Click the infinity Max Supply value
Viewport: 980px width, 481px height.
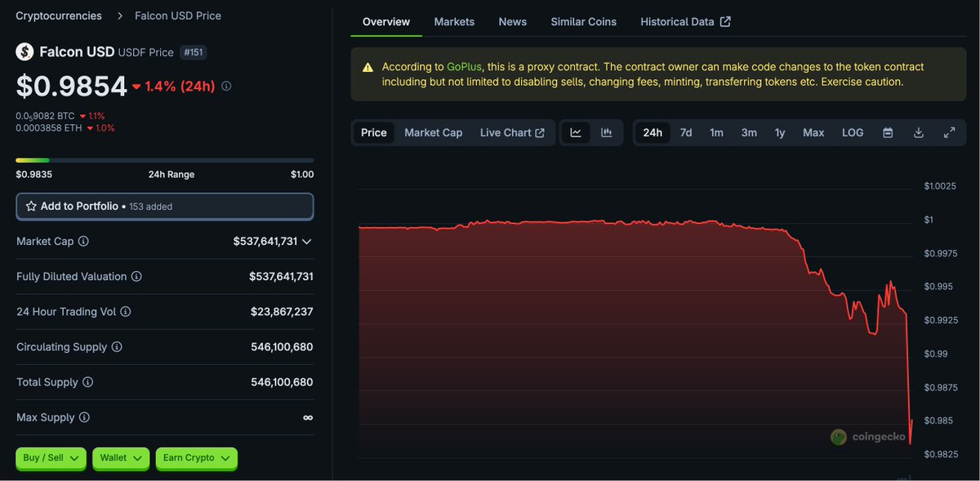point(308,417)
